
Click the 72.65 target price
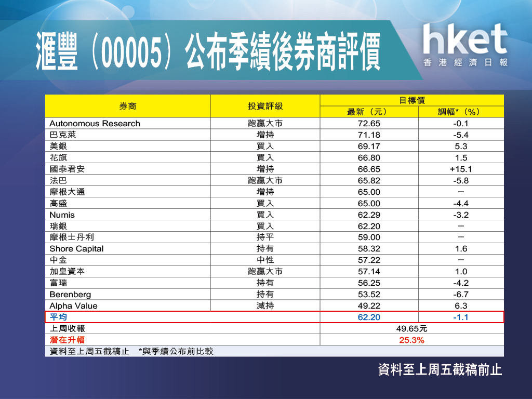click(x=369, y=124)
